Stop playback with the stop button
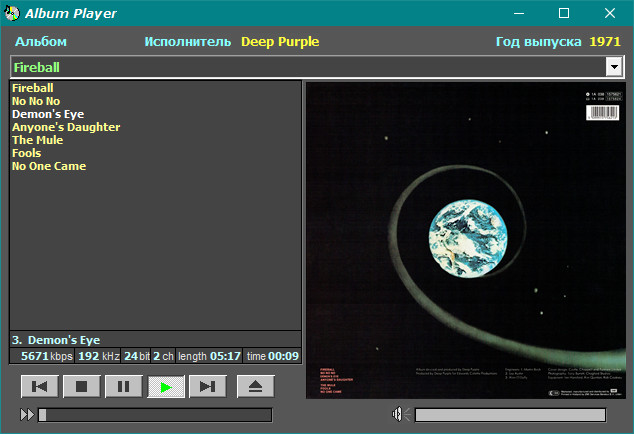 82,387
